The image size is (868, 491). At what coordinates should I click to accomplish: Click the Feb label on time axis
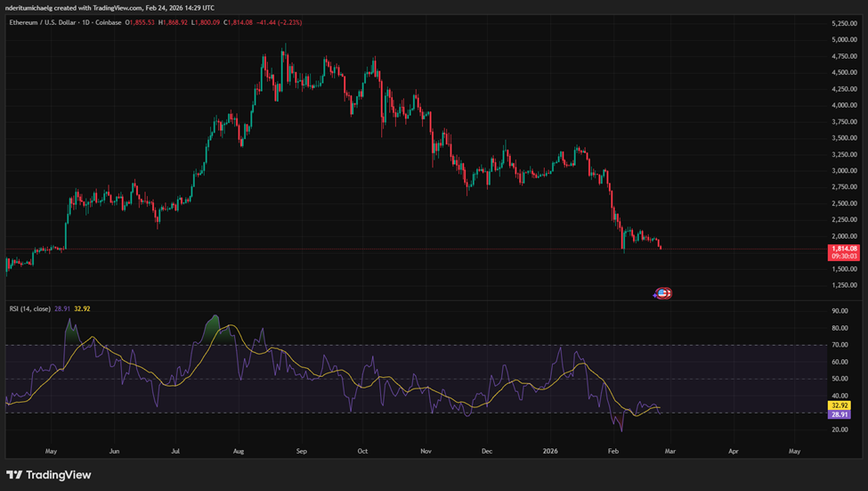(612, 451)
